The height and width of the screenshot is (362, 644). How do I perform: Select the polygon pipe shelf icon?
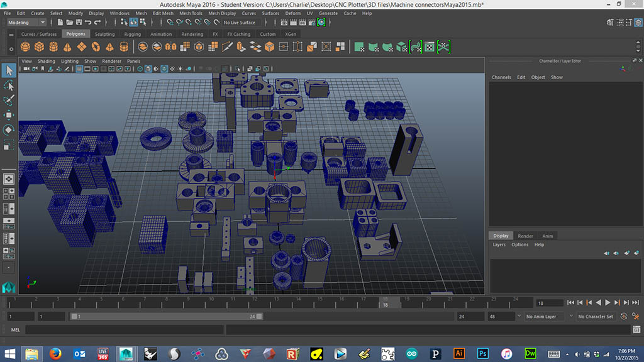(124, 47)
